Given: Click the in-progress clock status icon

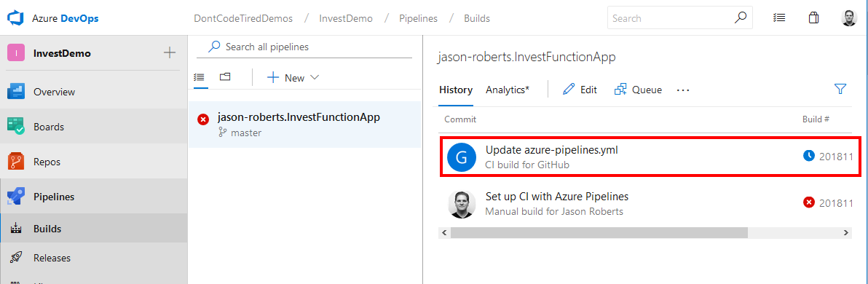Looking at the screenshot, I should 809,157.
